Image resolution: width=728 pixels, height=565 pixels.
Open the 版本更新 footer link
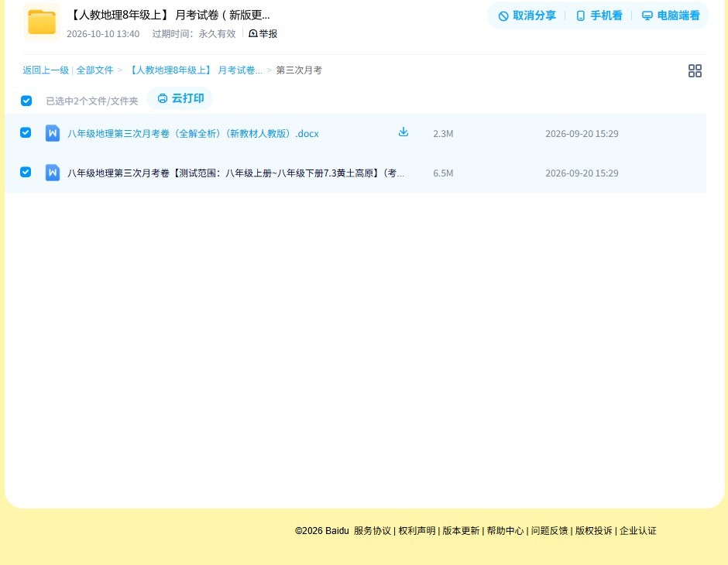(461, 531)
